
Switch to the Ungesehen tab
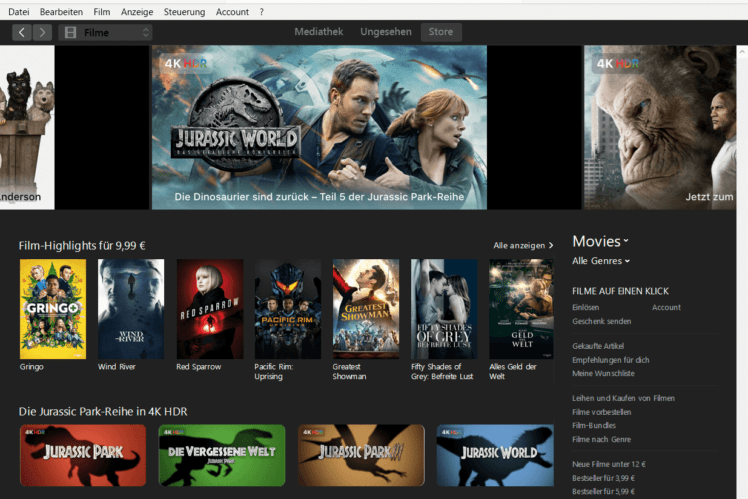(x=386, y=32)
